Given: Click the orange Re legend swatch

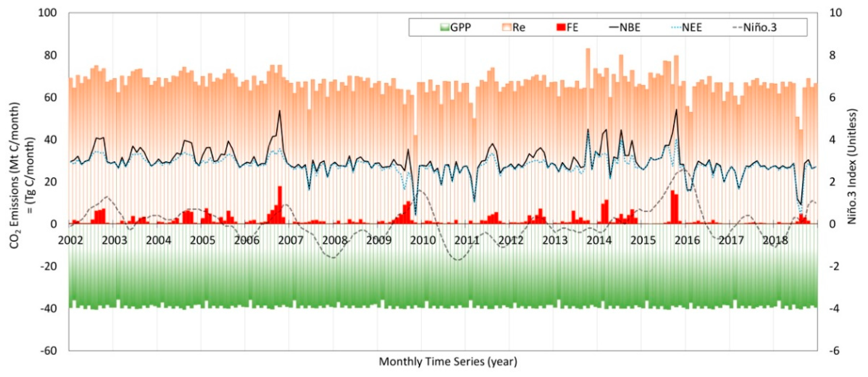Looking at the screenshot, I should (x=507, y=27).
